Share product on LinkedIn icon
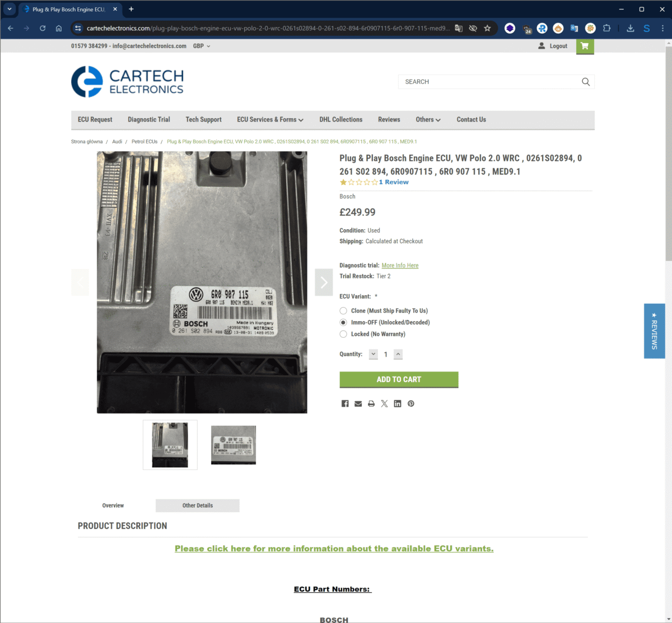Viewport: 672px width, 623px height. pos(398,403)
